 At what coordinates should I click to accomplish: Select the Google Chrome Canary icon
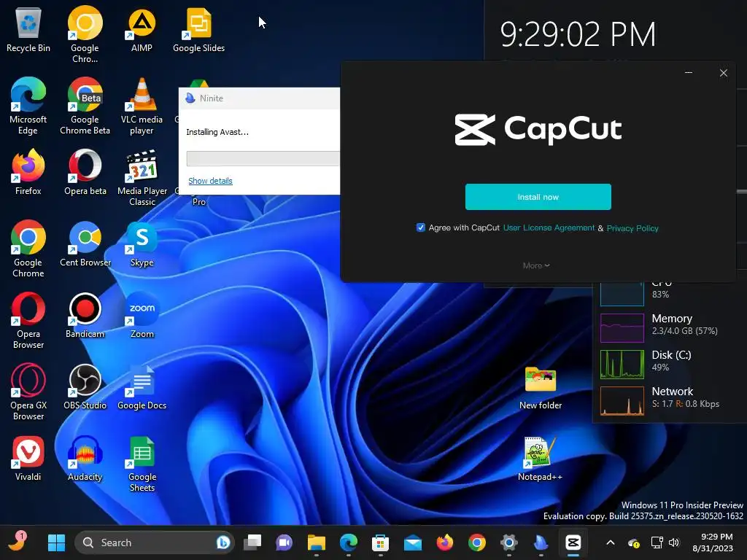pyautogui.click(x=85, y=35)
